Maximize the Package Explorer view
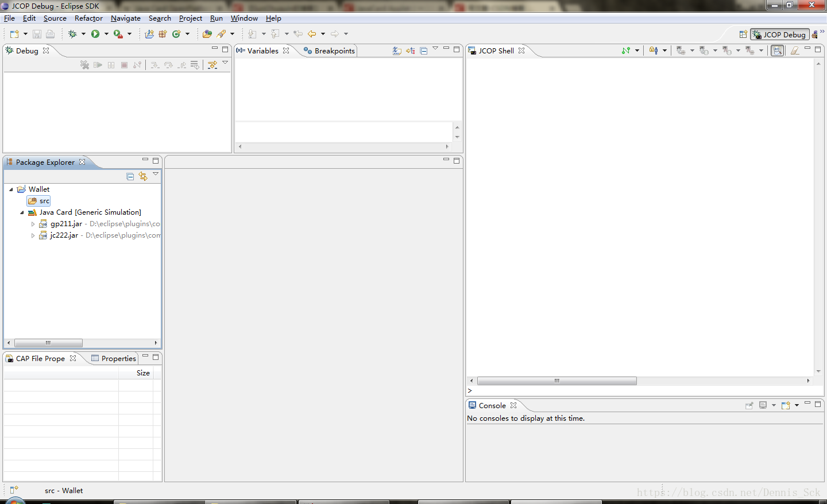This screenshot has height=504, width=827. 156,161
